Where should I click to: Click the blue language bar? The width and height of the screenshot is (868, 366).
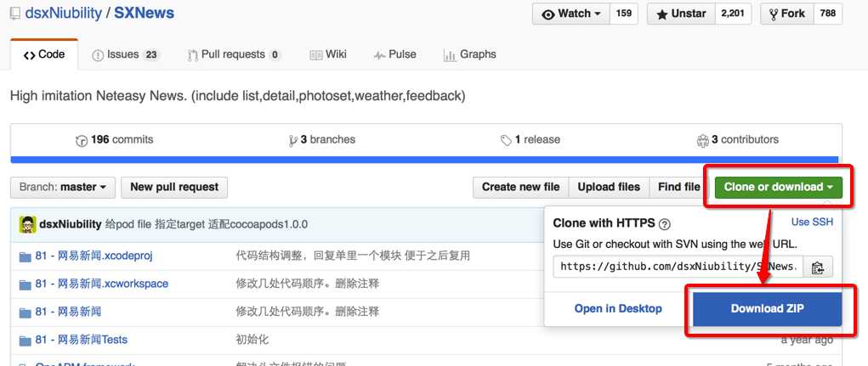(426, 160)
